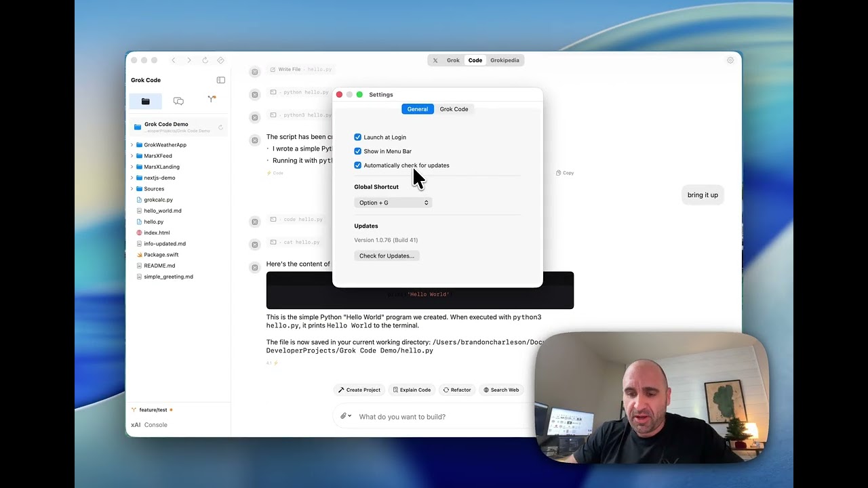Open the git branch tab icon in sidebar

coord(212,100)
